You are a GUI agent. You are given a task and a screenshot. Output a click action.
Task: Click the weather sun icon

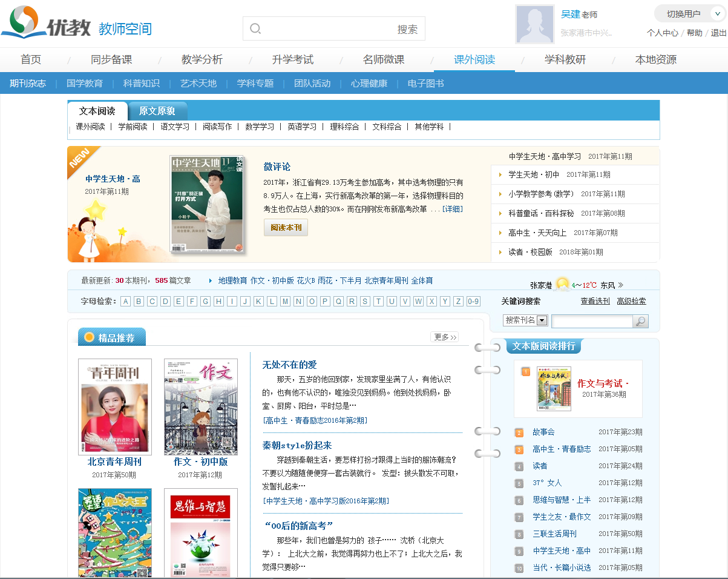563,285
